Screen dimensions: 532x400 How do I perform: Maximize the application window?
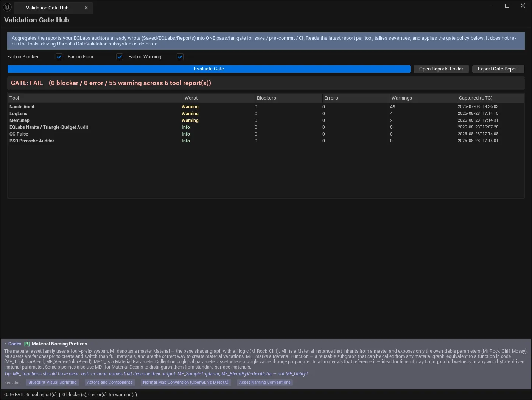pos(507,6)
